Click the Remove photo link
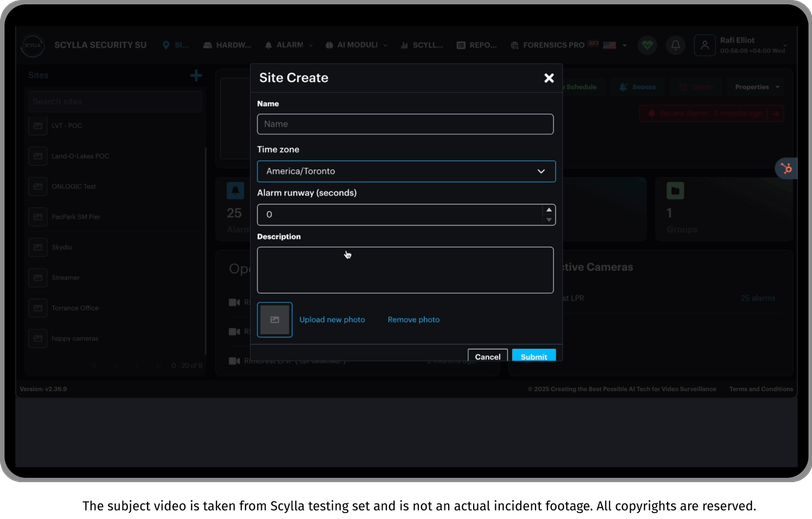The height and width of the screenshot is (519, 812). tap(413, 320)
